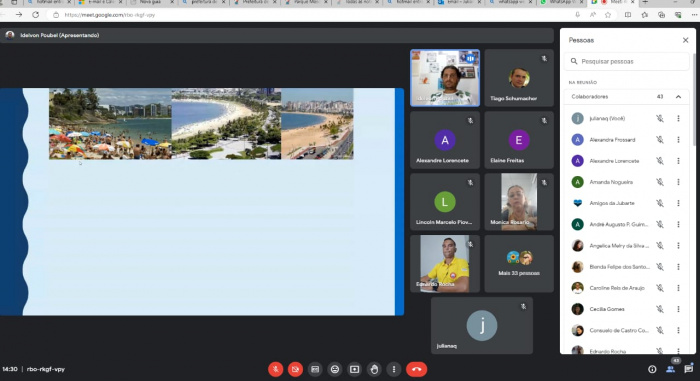Toggle the microphone button in call controls
The width and height of the screenshot is (700, 381).
pyautogui.click(x=275, y=369)
